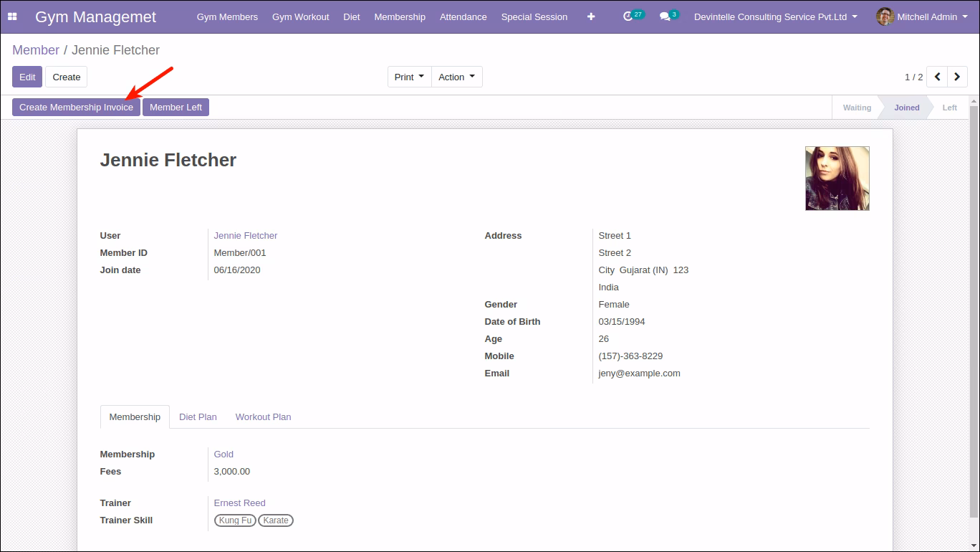Open the Membership top menu
This screenshot has height=552, width=980.
[x=400, y=16]
